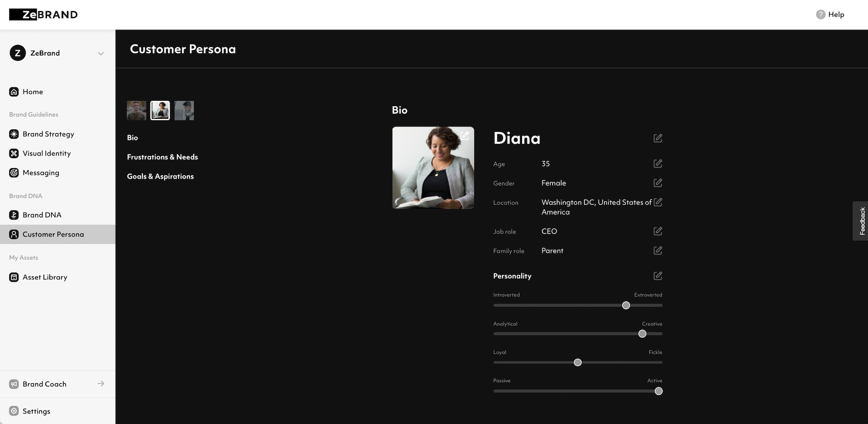The height and width of the screenshot is (424, 868).
Task: Edit the Gender field
Action: tap(658, 183)
